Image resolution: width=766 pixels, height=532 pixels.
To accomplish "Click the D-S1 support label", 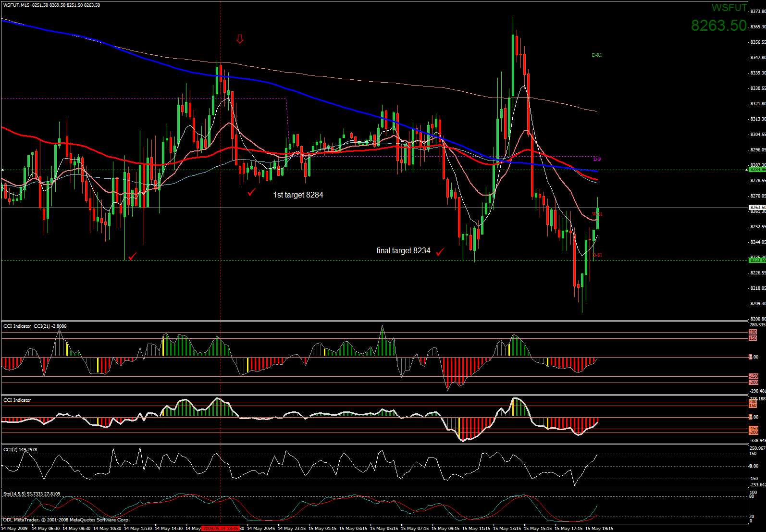I will point(597,255).
